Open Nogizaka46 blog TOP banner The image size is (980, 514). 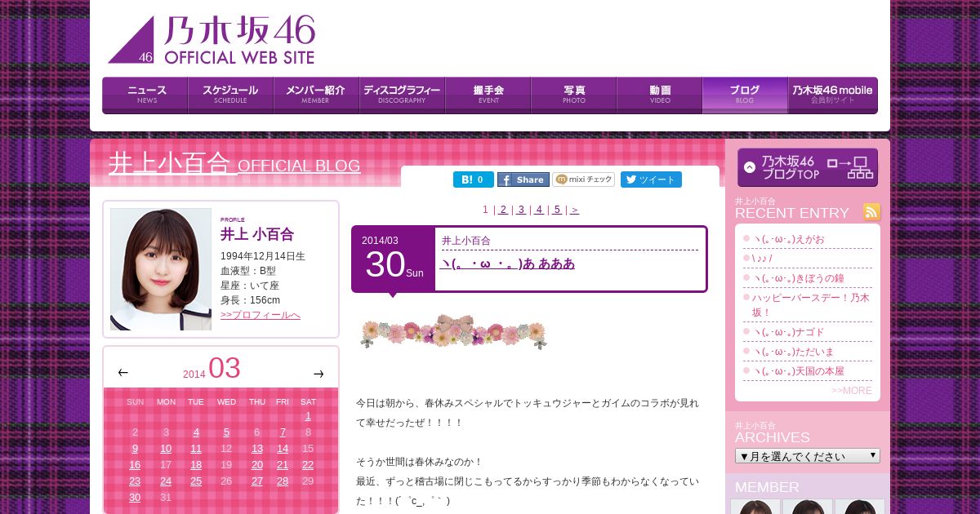point(808,167)
